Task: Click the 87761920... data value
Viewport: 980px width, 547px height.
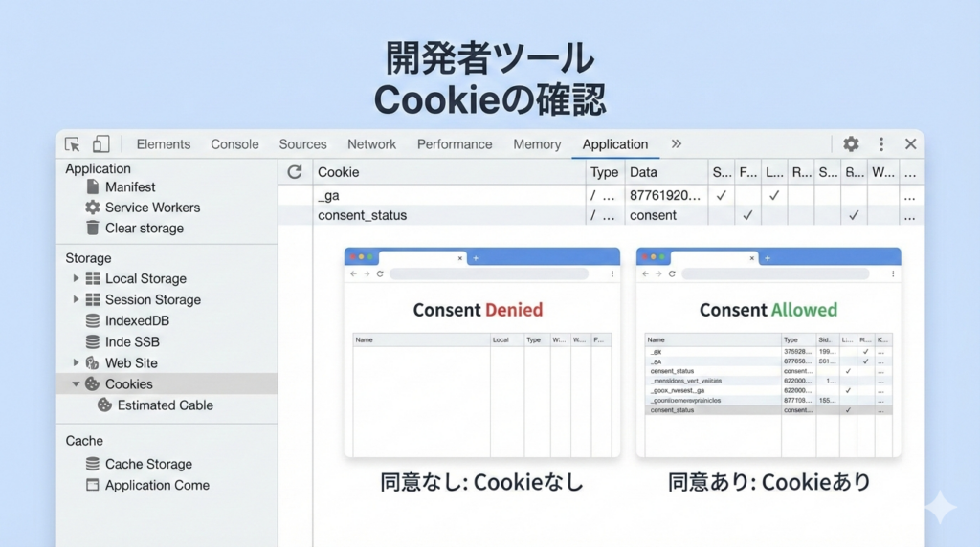Action: (x=665, y=195)
